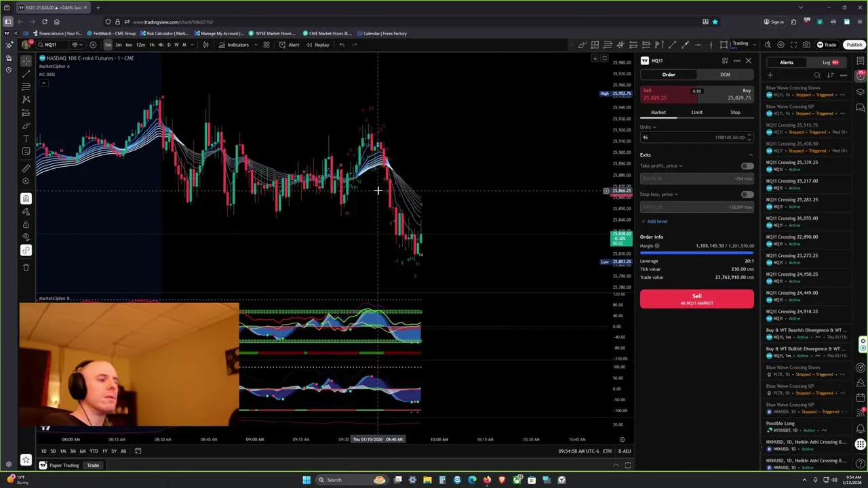Open chart settings gear in top toolbar

(x=781, y=45)
